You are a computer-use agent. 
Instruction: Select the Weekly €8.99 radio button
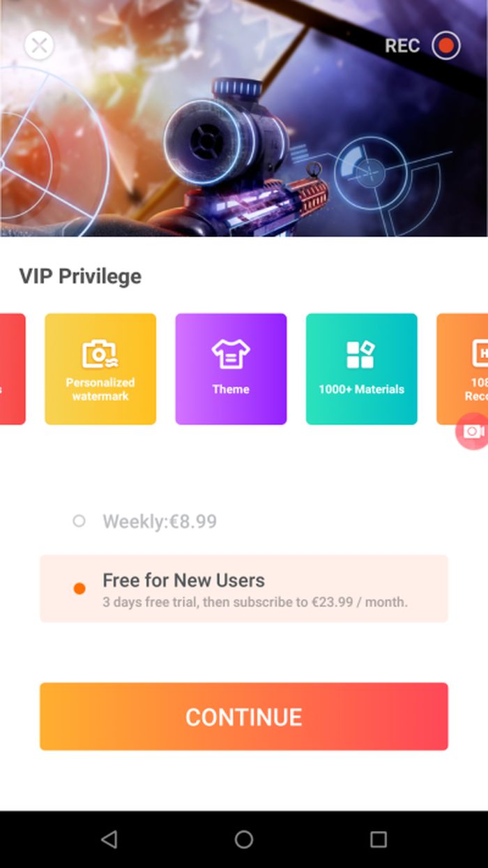point(79,521)
